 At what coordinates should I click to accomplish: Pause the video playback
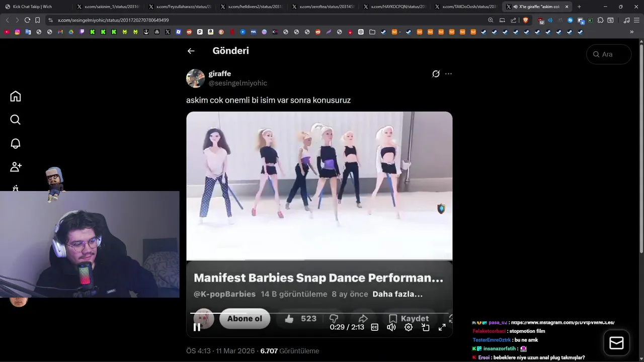pos(197,327)
